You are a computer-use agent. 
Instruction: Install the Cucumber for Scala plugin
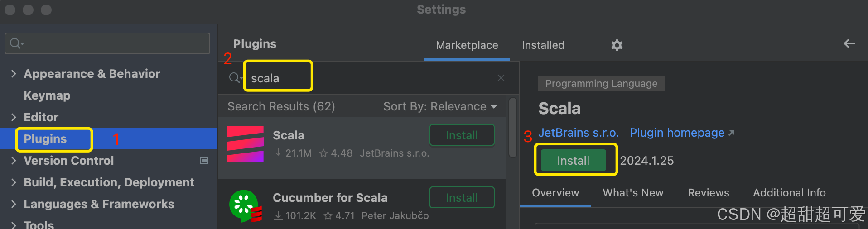pos(462,198)
